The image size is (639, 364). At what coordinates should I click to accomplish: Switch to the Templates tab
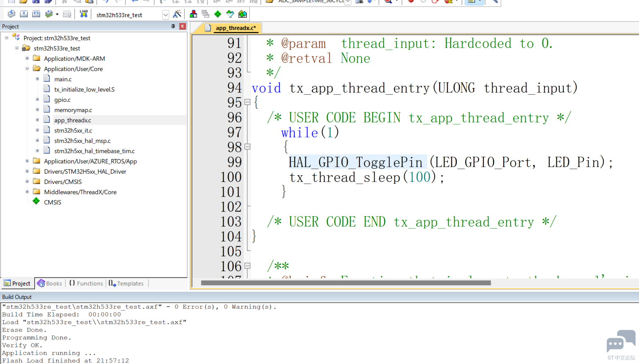coord(126,284)
